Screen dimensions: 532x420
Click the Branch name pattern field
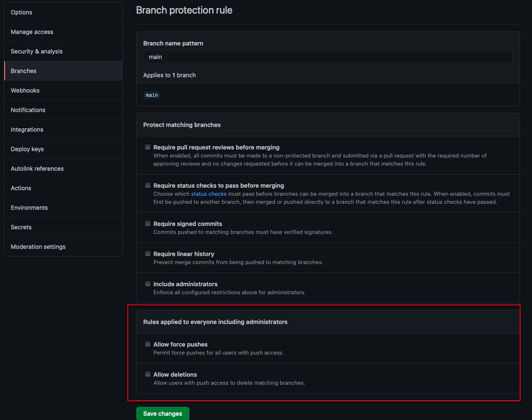(328, 57)
